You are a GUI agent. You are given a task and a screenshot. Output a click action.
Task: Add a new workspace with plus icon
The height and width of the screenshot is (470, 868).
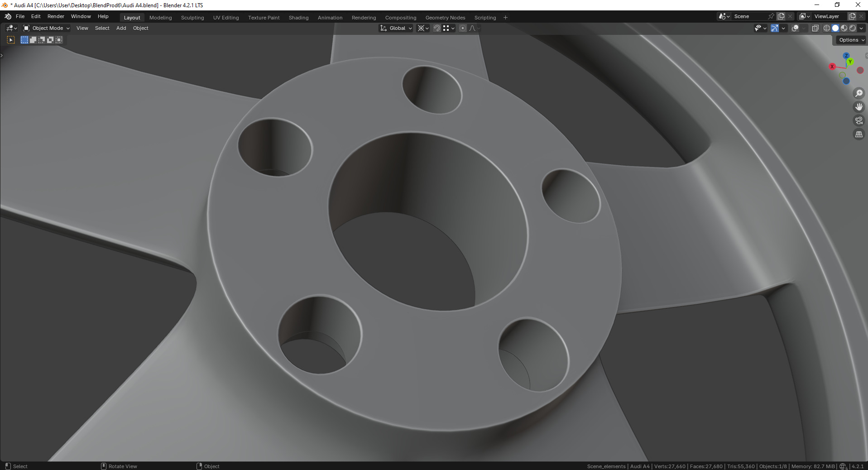click(505, 18)
